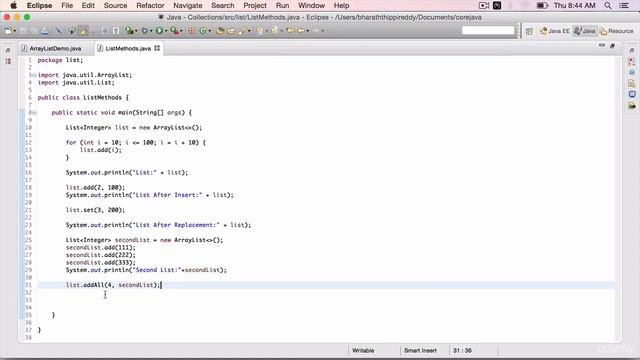Open the Edit menu
The image size is (640, 360).
(88, 5)
